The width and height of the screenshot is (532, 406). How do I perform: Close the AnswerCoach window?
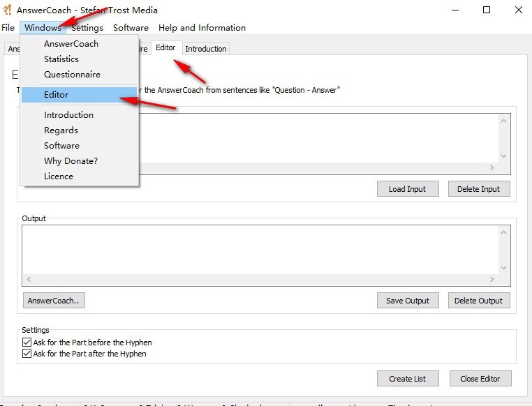[x=519, y=10]
